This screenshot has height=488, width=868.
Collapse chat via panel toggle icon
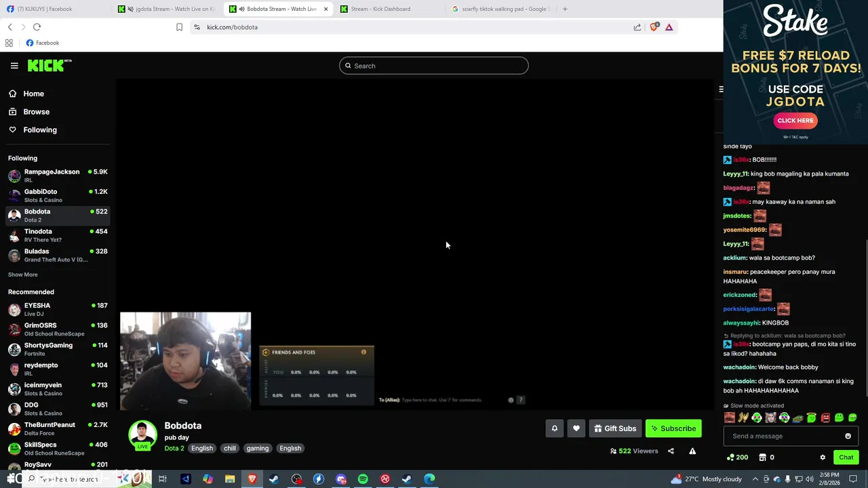721,89
